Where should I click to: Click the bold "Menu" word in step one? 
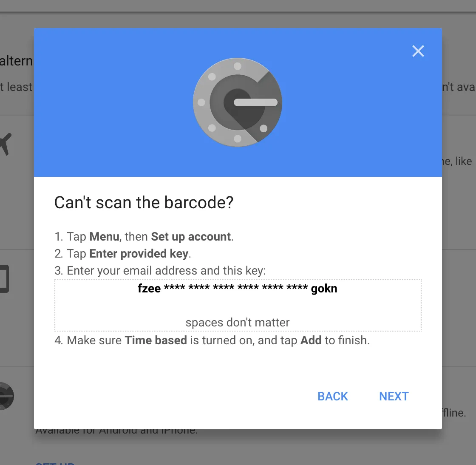pos(104,237)
